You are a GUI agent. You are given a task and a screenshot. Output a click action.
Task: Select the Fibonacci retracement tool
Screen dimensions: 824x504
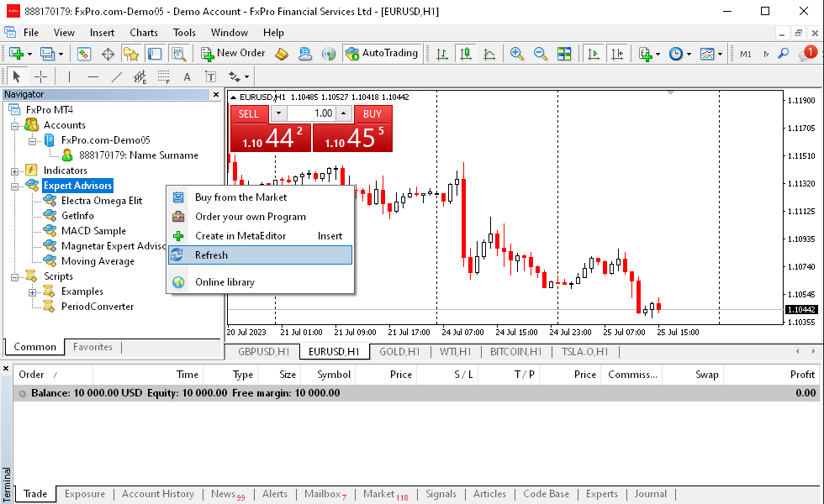[x=163, y=77]
